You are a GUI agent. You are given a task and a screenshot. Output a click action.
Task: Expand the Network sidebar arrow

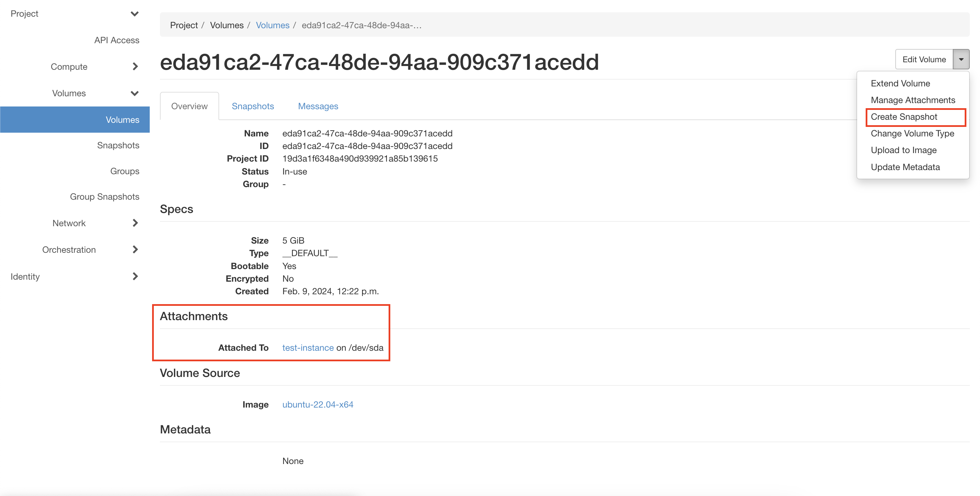tap(135, 223)
